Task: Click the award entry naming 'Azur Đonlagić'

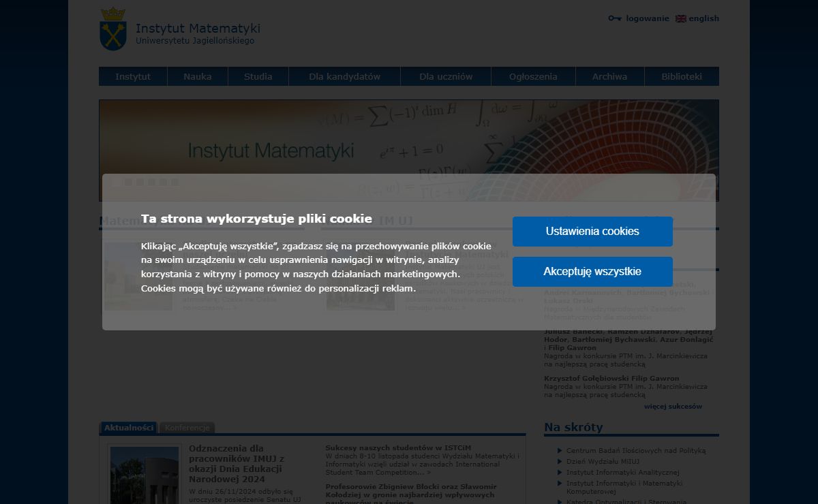Action: [x=627, y=347]
